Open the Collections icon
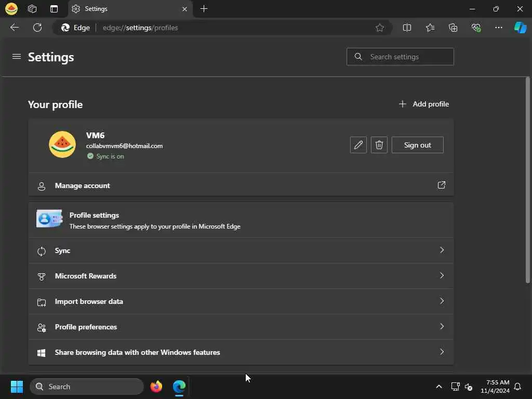 point(453,28)
